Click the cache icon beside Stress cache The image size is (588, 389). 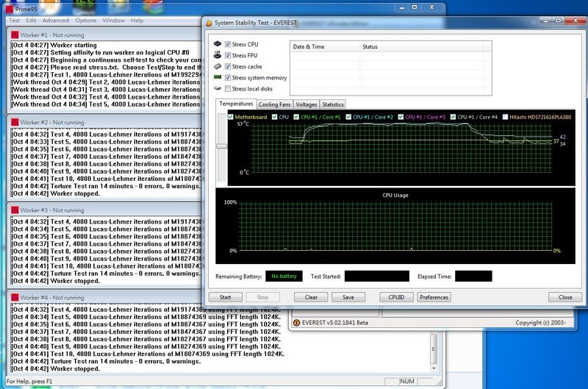pos(218,66)
